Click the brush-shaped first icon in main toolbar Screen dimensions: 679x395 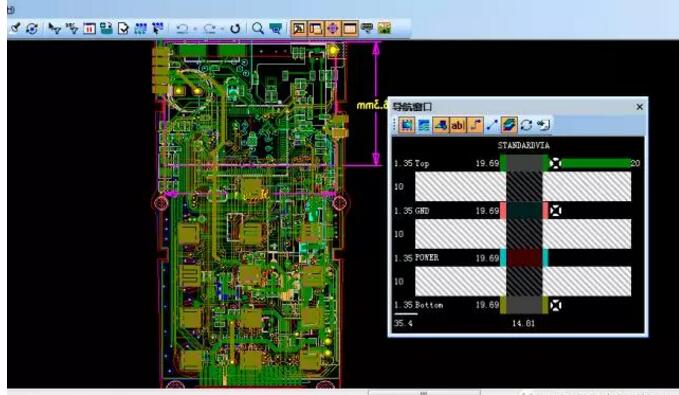click(15, 29)
